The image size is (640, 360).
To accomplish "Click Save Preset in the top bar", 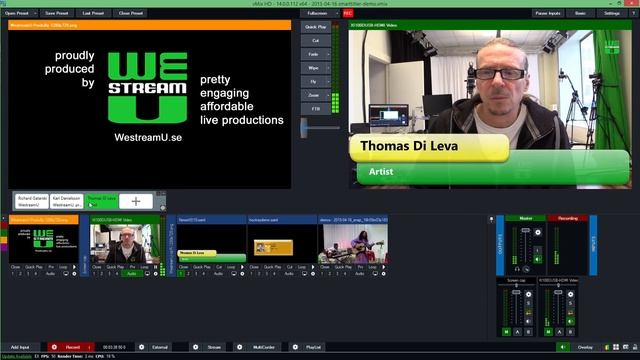I will pyautogui.click(x=57, y=13).
